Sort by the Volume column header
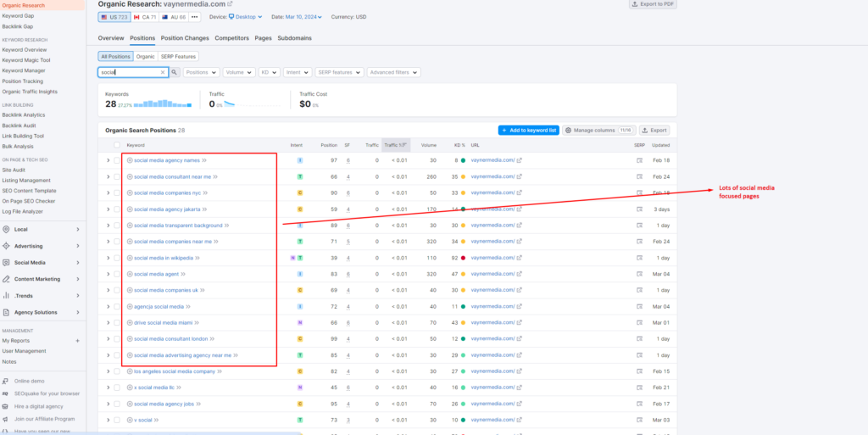868x435 pixels. point(428,145)
